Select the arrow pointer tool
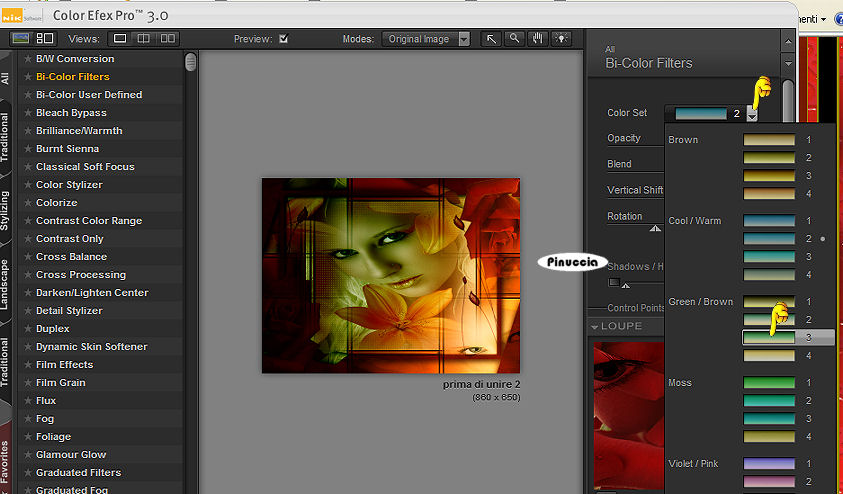Image resolution: width=843 pixels, height=494 pixels. 491,39
